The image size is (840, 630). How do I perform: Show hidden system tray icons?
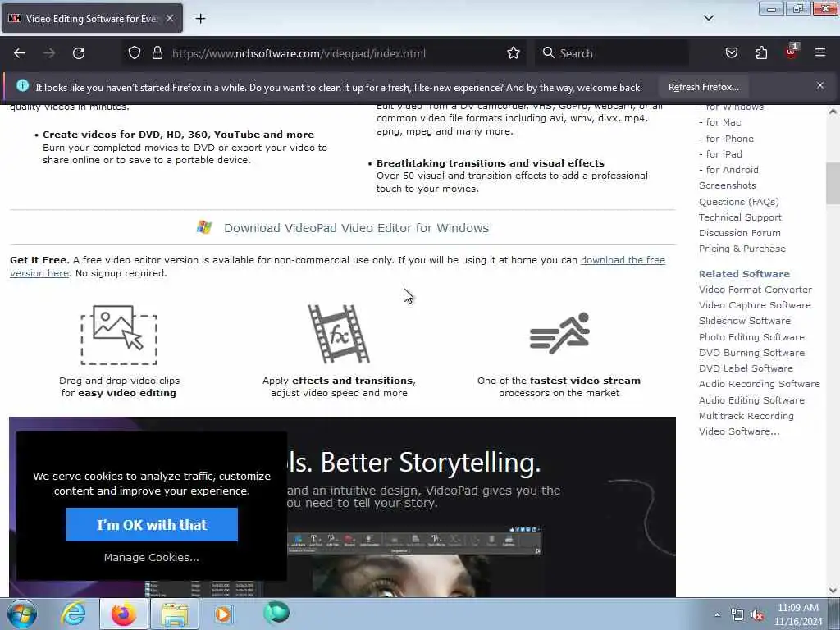tap(717, 614)
